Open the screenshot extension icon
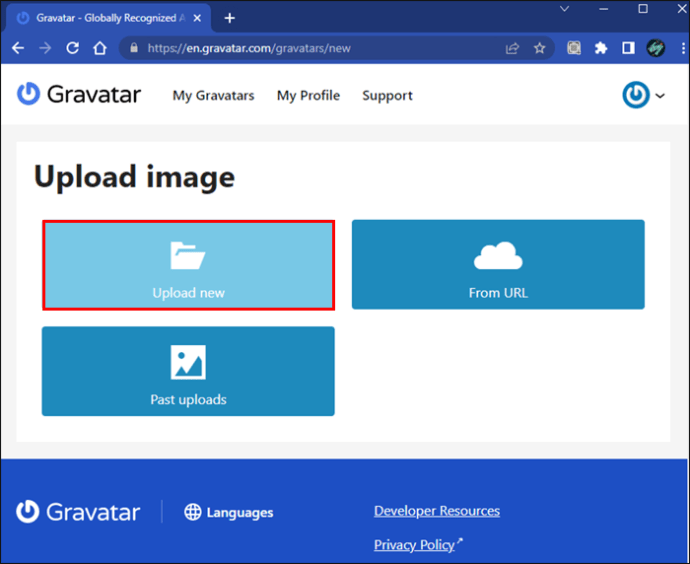The image size is (690, 564). point(574,48)
